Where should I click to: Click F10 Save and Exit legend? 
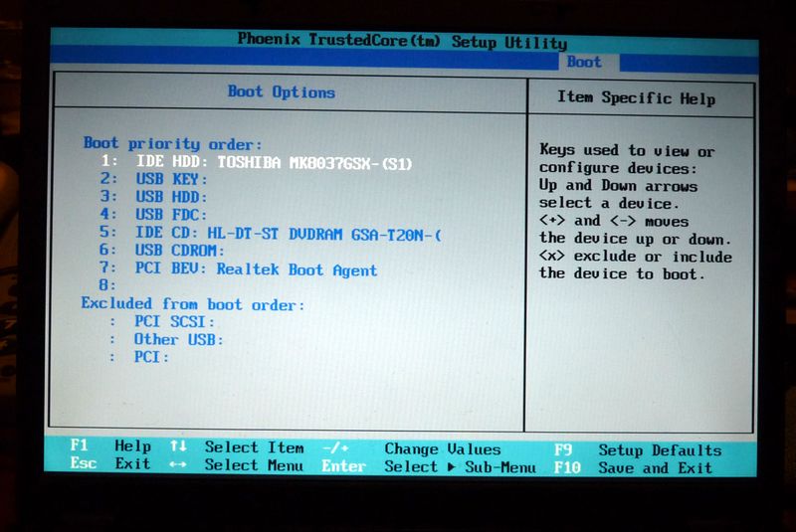click(633, 467)
